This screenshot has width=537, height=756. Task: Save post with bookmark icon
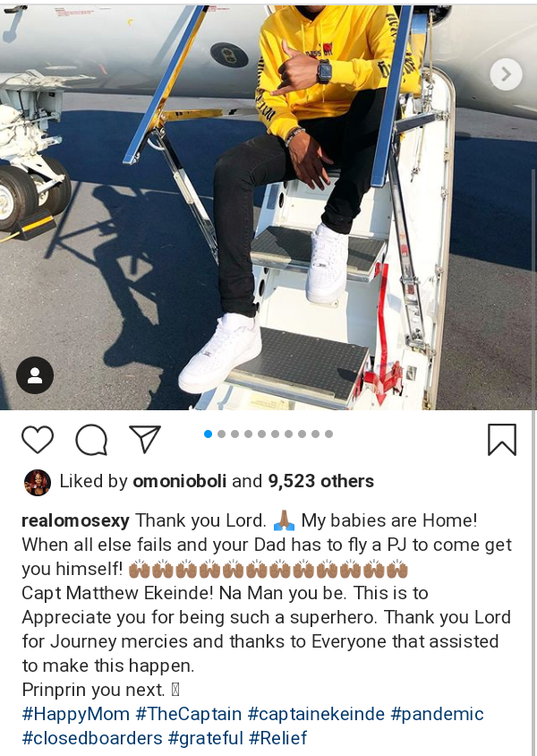(x=502, y=439)
